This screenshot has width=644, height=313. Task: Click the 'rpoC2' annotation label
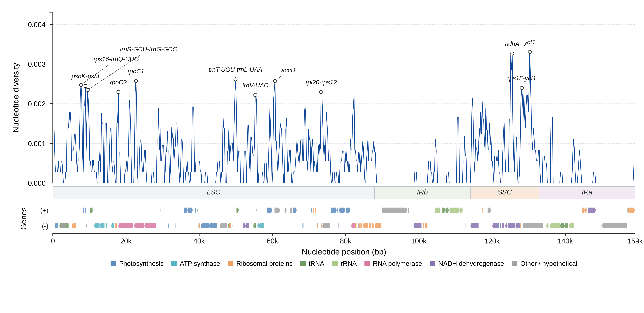tap(118, 82)
